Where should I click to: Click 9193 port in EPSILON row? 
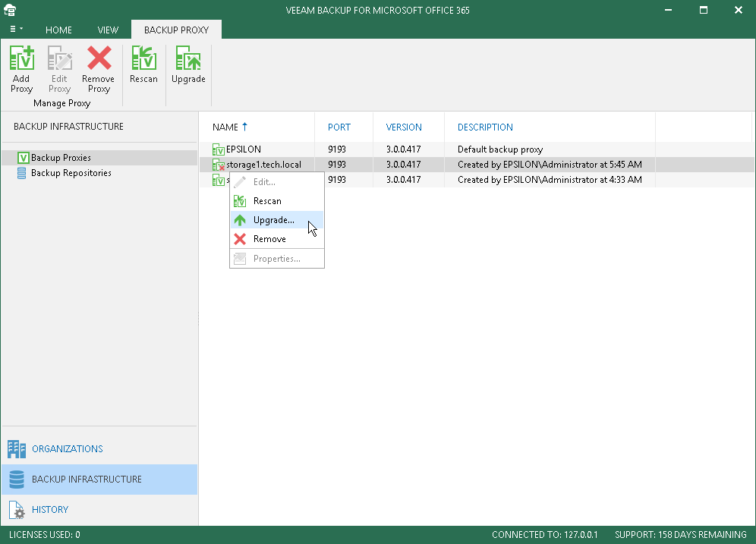click(x=336, y=149)
